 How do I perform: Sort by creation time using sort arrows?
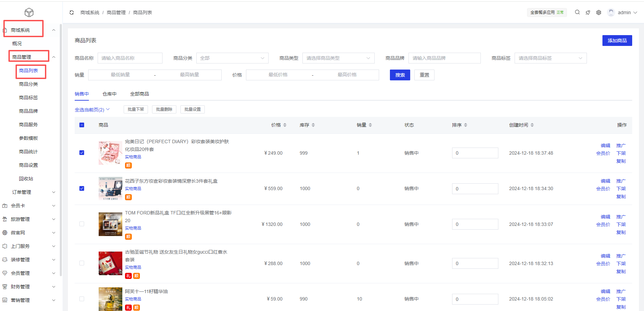[532, 125]
